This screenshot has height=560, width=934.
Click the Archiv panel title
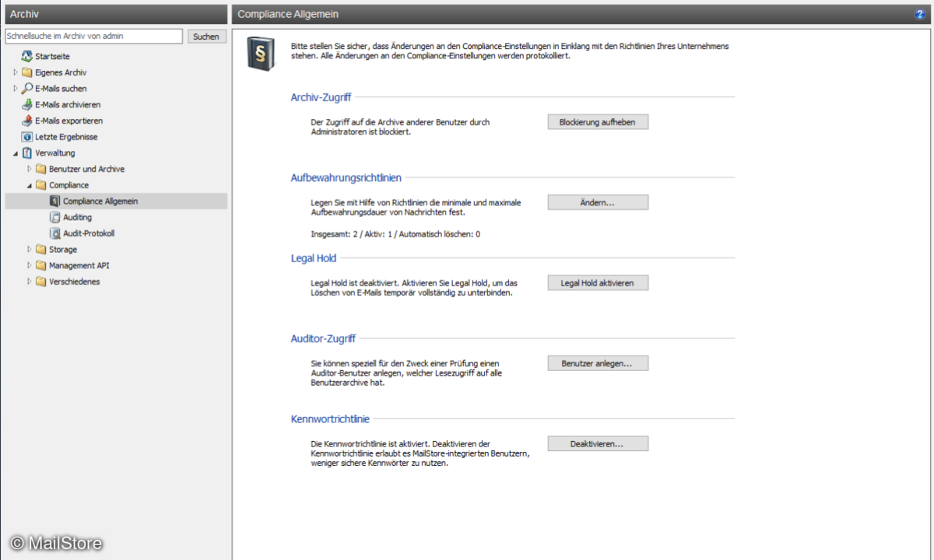pos(24,14)
